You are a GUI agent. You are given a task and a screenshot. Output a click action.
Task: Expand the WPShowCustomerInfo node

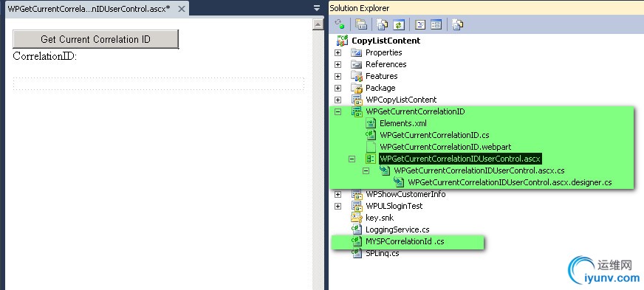[338, 194]
